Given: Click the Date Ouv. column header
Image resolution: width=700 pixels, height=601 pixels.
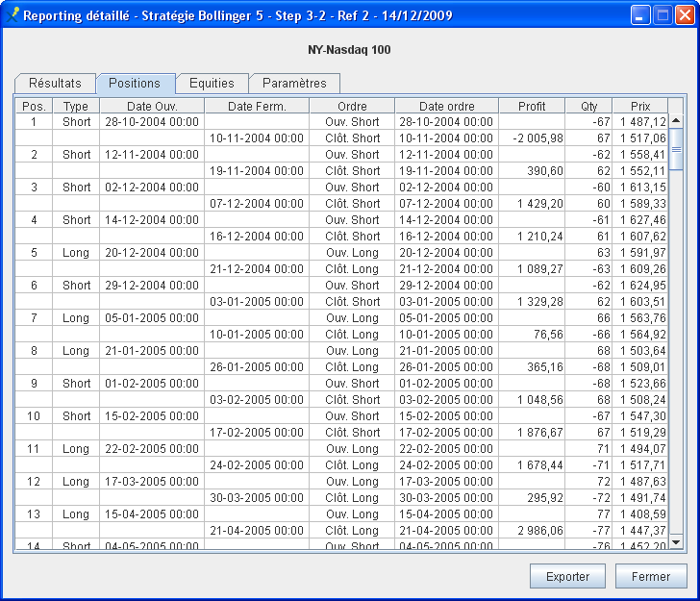Looking at the screenshot, I should tap(152, 106).
